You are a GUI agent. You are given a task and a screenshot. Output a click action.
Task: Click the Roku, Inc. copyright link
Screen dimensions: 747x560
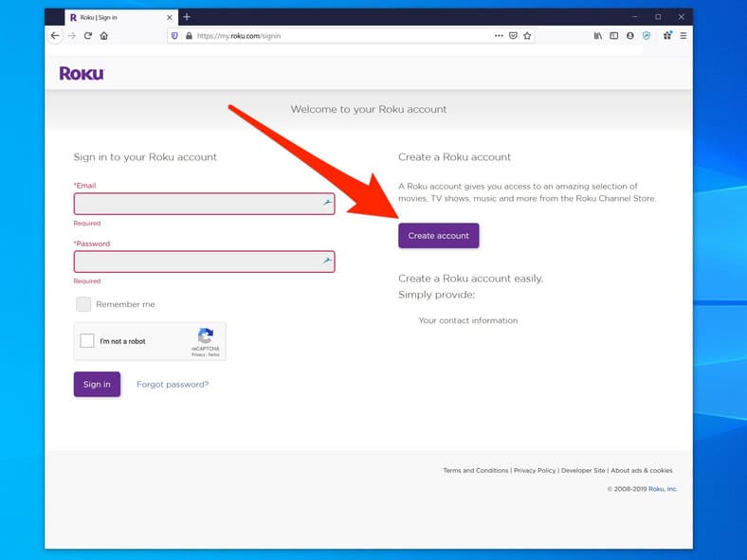[663, 489]
